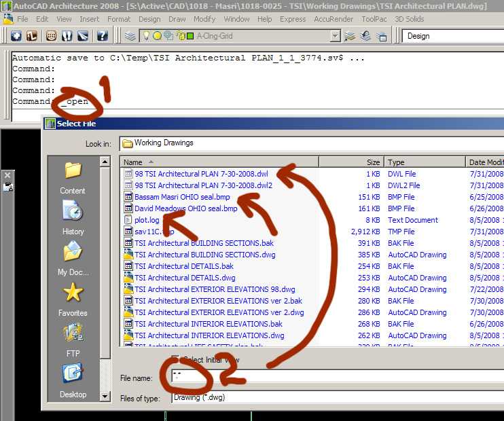Open Desktop in the places bar

[x=73, y=380]
